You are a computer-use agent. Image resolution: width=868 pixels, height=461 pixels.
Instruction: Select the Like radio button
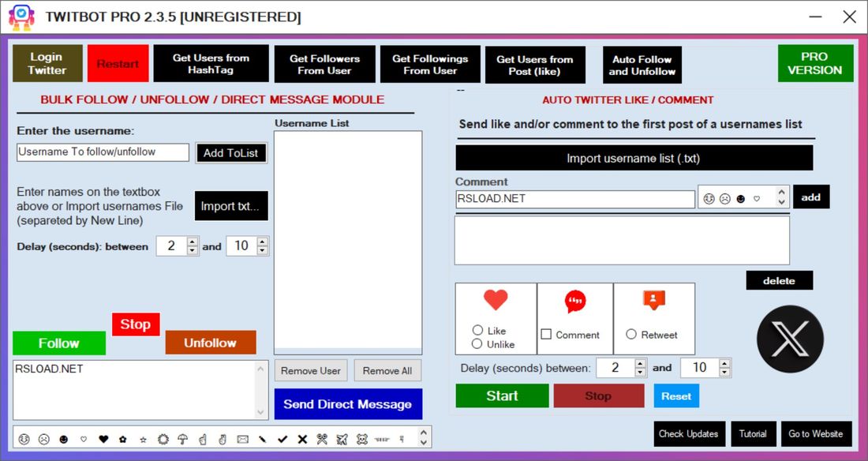[477, 330]
